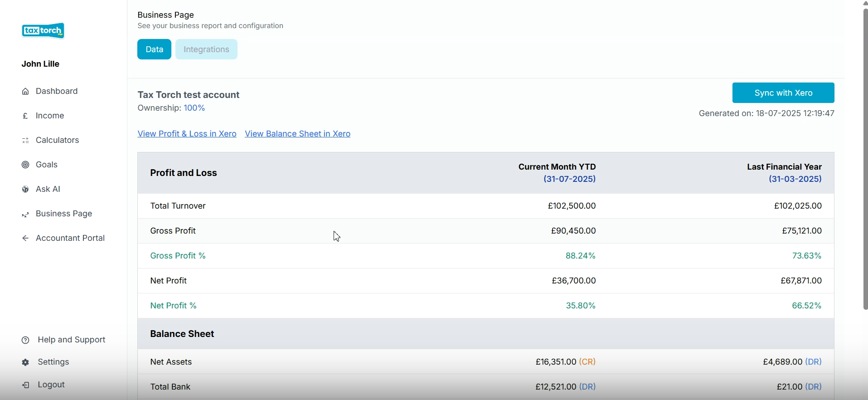Click the 73.63% gross profit percentage
This screenshot has height=400, width=868.
click(807, 256)
